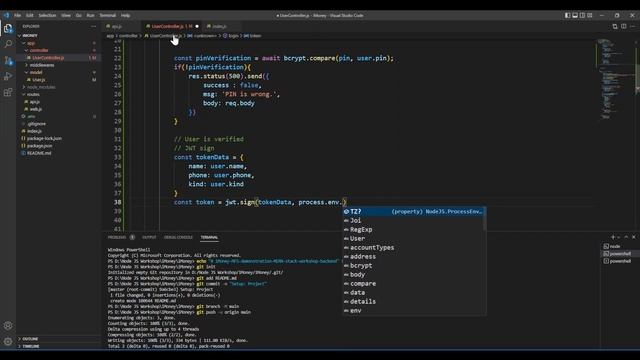Open the View menu
This screenshot has height=360, width=640.
(66, 15)
